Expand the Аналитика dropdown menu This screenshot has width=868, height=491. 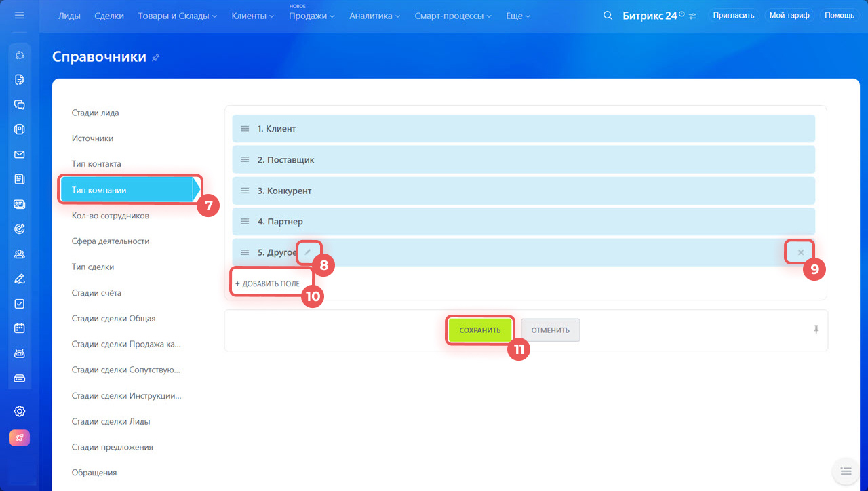(374, 16)
